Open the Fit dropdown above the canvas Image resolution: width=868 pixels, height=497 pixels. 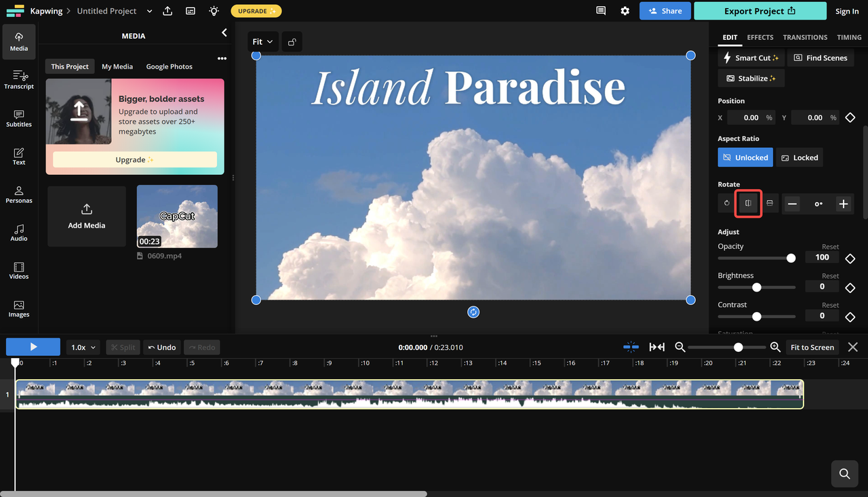pos(262,41)
